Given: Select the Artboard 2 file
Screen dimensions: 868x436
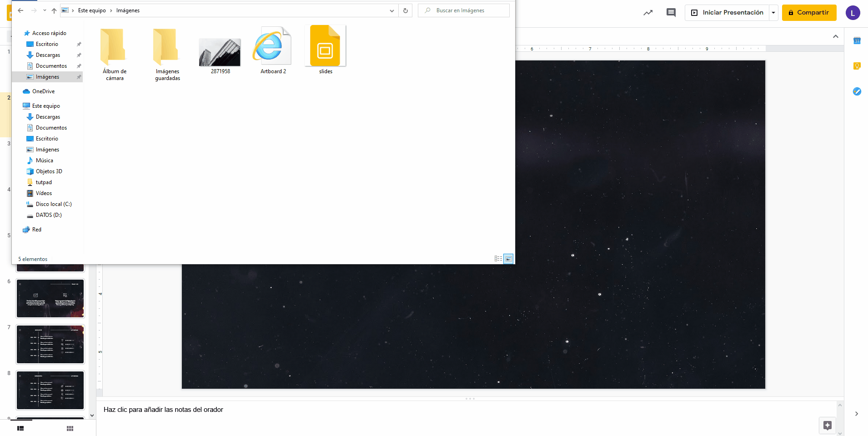Looking at the screenshot, I should click(273, 50).
